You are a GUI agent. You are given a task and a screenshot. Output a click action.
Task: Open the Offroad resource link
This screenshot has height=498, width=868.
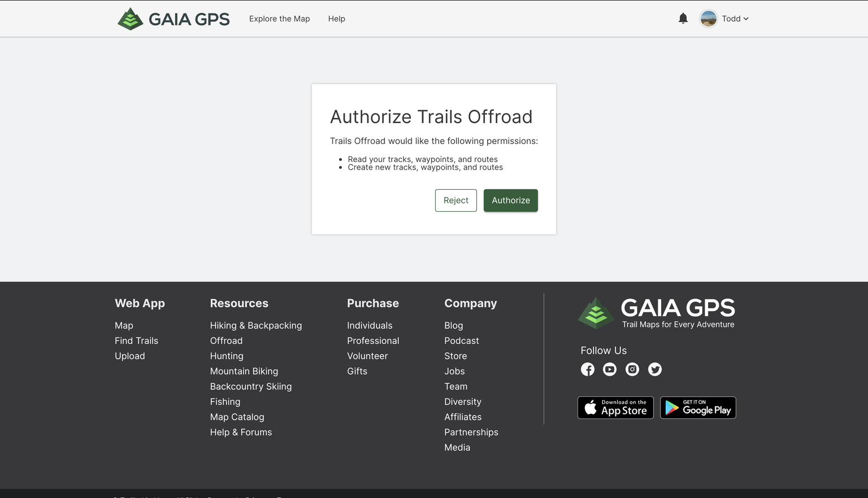click(226, 341)
